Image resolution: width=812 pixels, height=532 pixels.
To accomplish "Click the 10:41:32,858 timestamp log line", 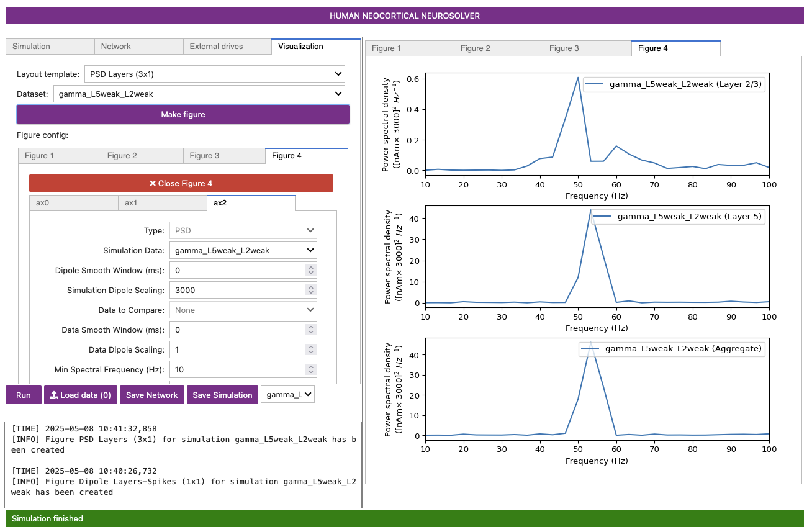I will [x=84, y=429].
